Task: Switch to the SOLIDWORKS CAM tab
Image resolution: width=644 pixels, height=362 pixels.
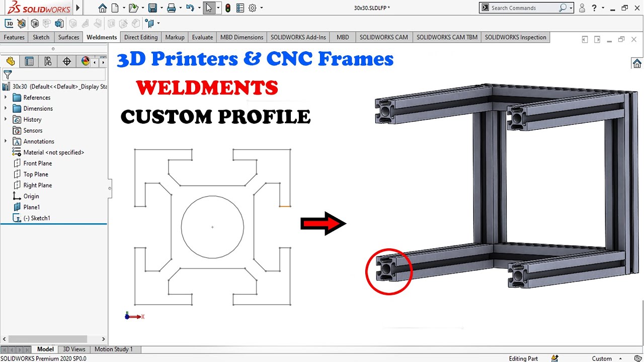Action: point(384,37)
